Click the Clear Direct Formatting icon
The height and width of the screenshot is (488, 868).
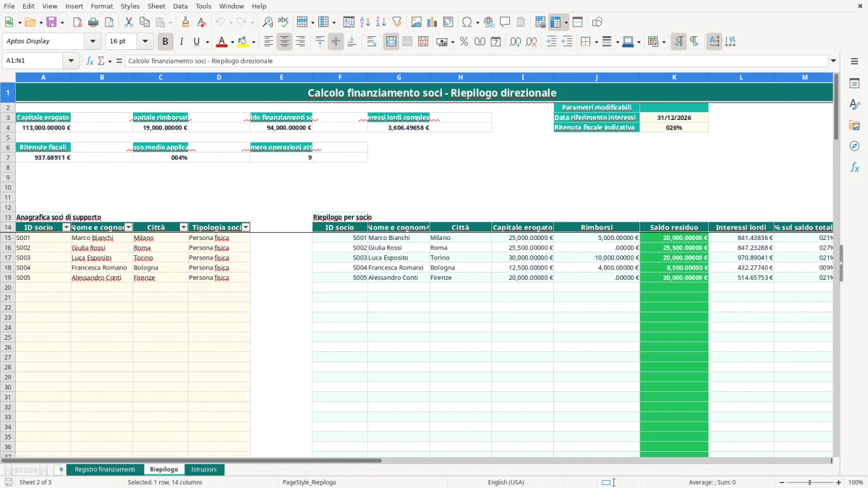click(x=201, y=22)
